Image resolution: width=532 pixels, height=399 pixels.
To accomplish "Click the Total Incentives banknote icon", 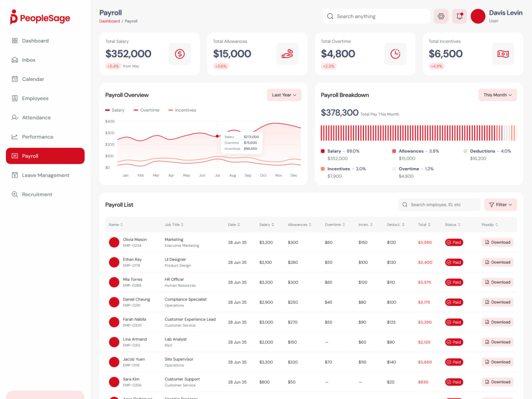I will coord(503,54).
